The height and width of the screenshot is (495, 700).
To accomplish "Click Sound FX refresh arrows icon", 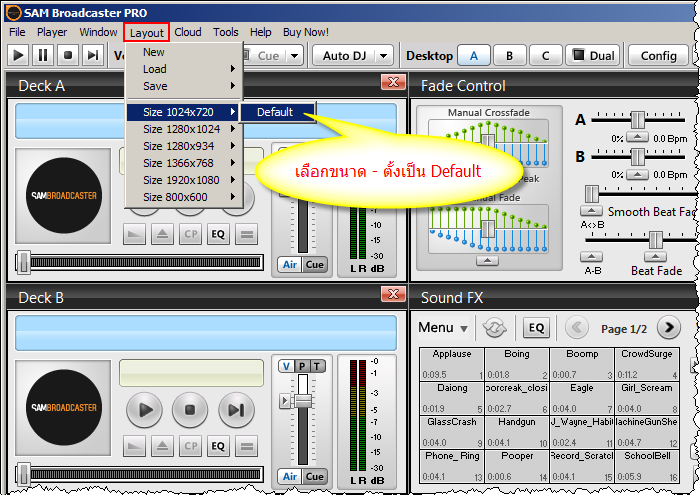I will pos(495,328).
